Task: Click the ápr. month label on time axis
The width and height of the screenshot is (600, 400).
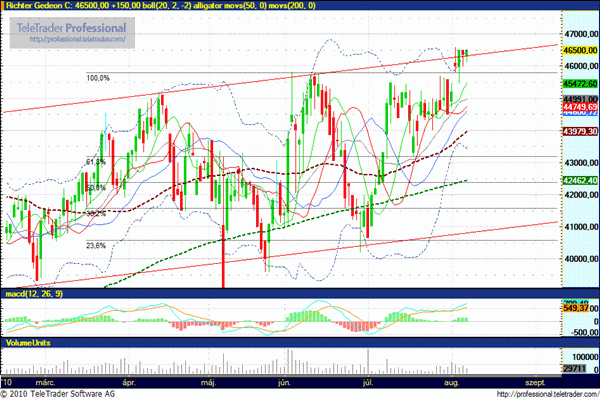Action: click(x=129, y=382)
